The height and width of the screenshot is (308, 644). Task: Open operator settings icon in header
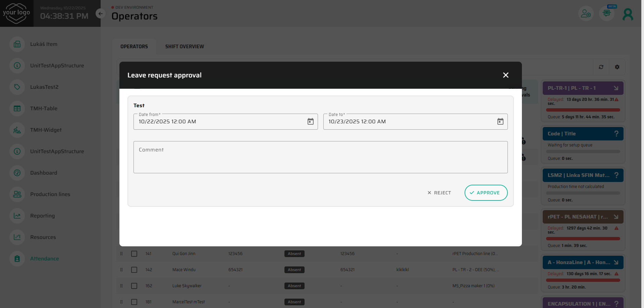[x=586, y=14]
